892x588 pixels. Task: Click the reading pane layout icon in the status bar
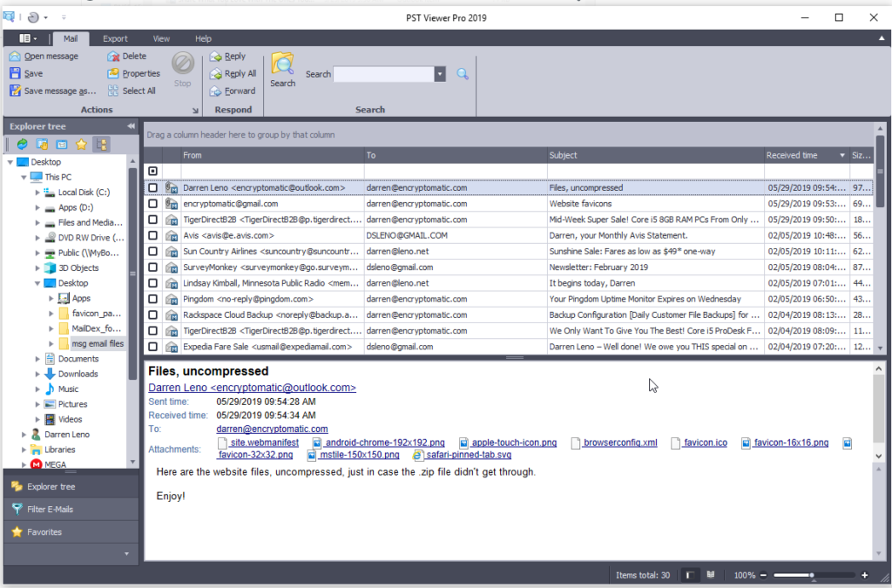[x=690, y=575]
